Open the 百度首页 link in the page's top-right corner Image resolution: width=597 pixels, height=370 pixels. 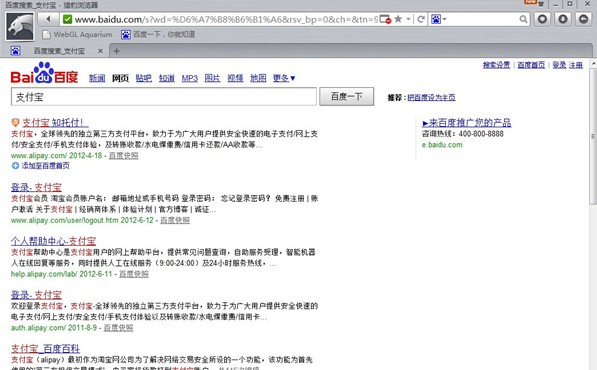click(x=531, y=65)
